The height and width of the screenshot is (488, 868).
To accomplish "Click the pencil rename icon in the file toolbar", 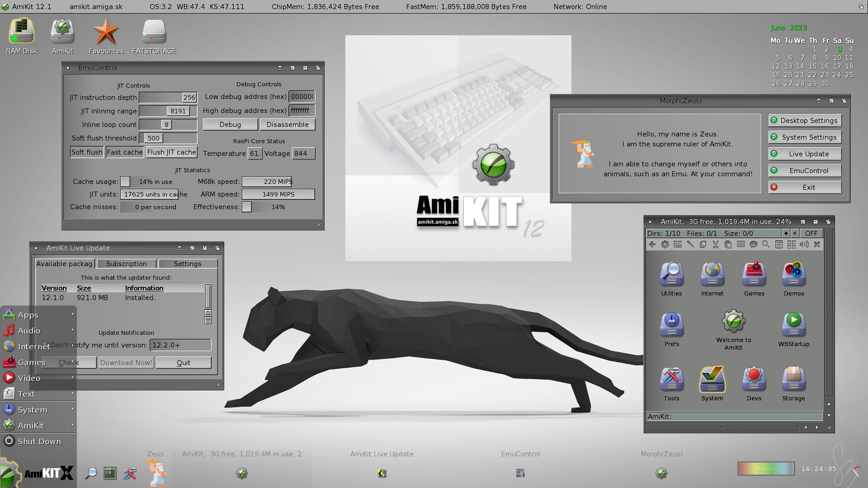I will [x=690, y=244].
